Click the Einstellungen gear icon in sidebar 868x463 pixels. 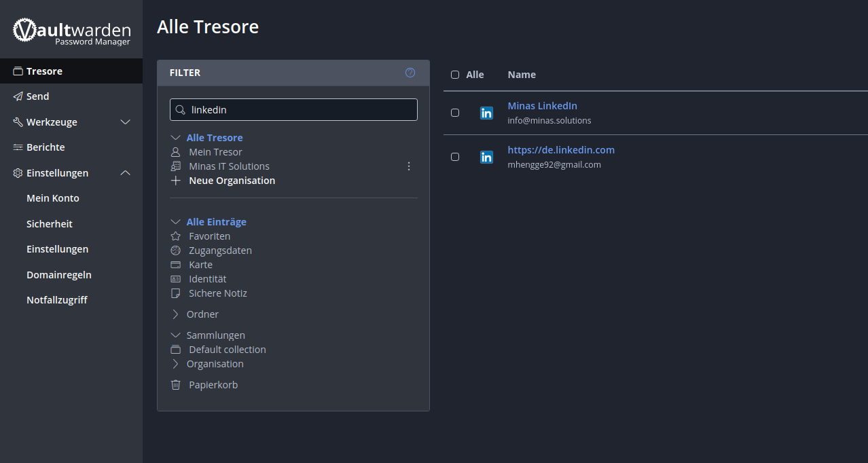tap(18, 173)
